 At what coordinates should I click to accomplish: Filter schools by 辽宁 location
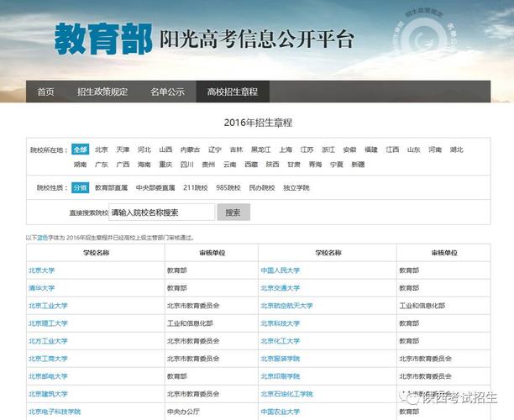coord(215,150)
